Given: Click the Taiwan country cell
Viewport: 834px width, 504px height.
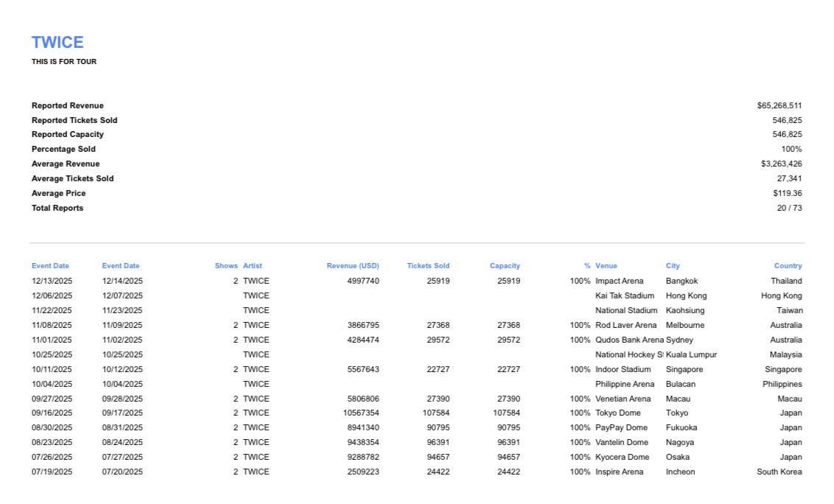Looking at the screenshot, I should pyautogui.click(x=789, y=310).
